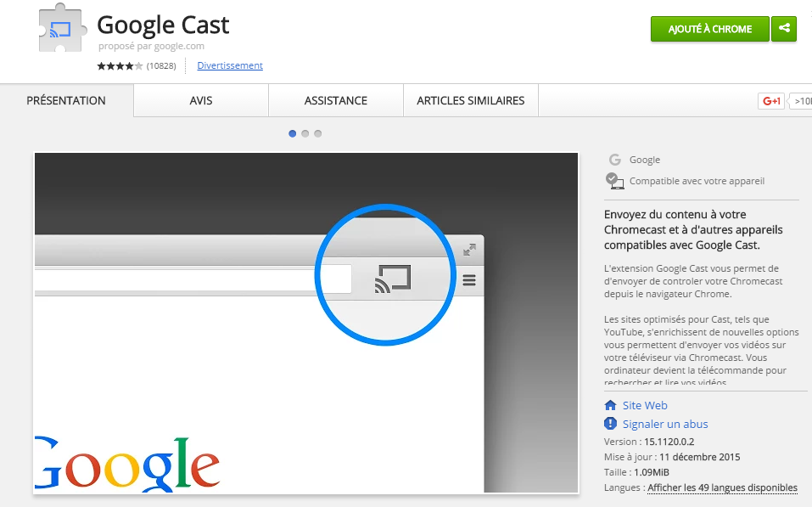Click the device compatibility checkmark icon
Viewport: 812px width, 507px height.
point(613,180)
